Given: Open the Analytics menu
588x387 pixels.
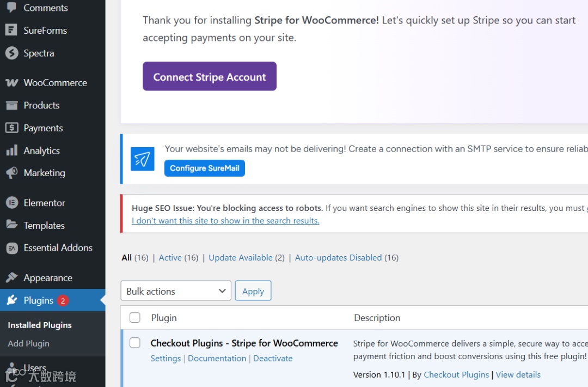Looking at the screenshot, I should click(41, 150).
